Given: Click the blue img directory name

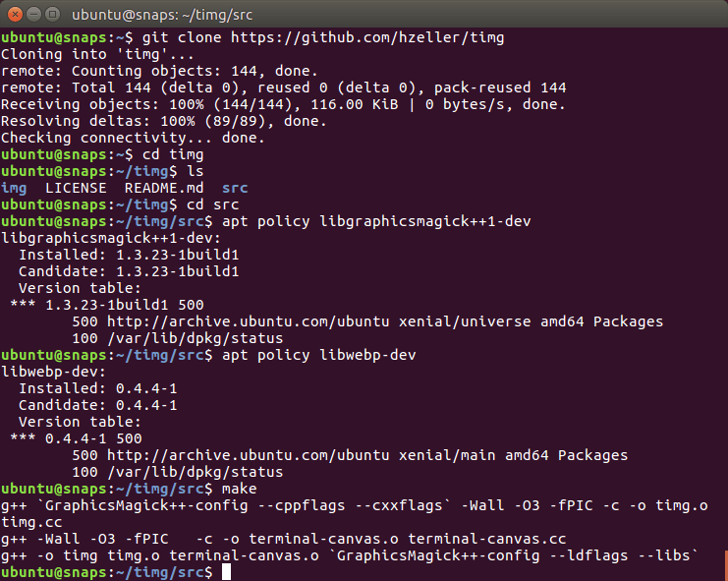Looking at the screenshot, I should (14, 188).
